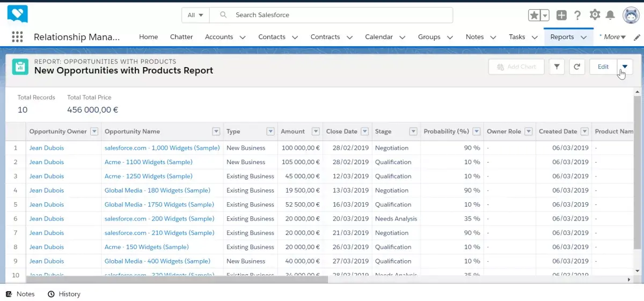This screenshot has height=301, width=644.
Task: Expand the Calendar tab chevron
Action: 402,38
